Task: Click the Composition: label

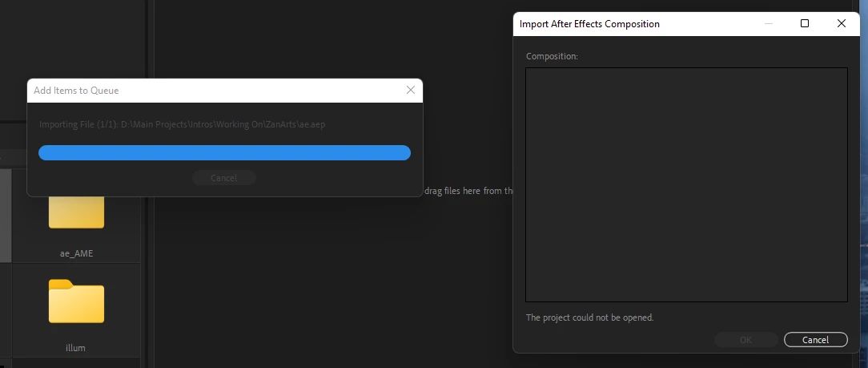Action: click(552, 56)
